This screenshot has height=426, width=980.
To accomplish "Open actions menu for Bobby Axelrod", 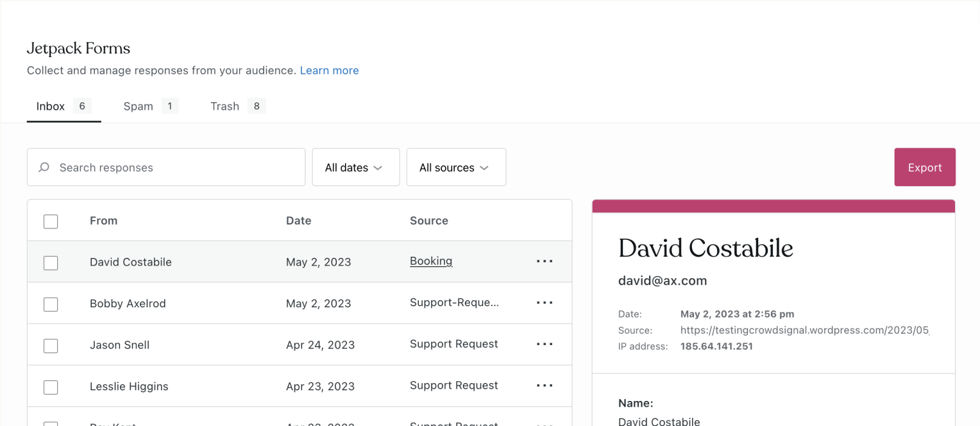I will click(x=545, y=303).
